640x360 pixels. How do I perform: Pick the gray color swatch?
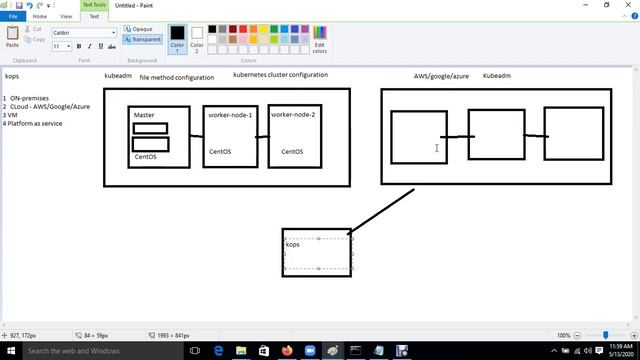222,29
